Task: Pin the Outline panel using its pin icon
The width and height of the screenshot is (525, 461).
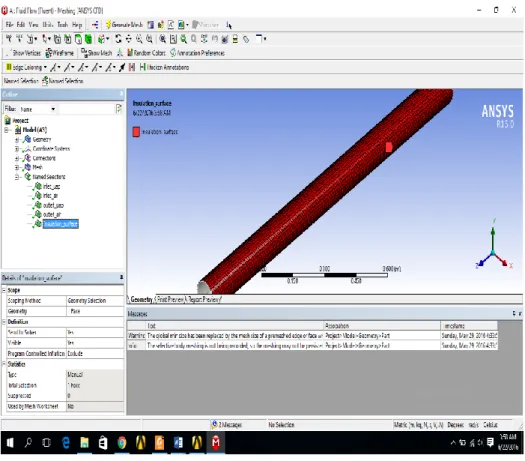Action: [122, 94]
